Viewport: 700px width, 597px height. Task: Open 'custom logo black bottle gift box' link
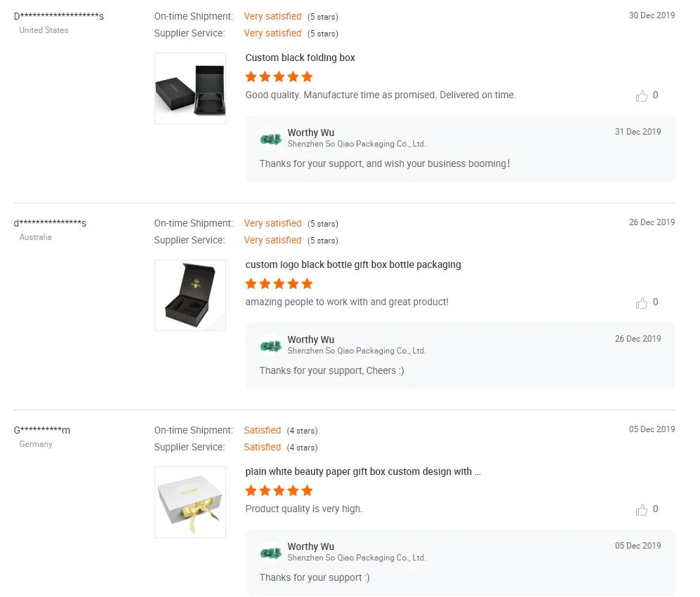(x=353, y=264)
